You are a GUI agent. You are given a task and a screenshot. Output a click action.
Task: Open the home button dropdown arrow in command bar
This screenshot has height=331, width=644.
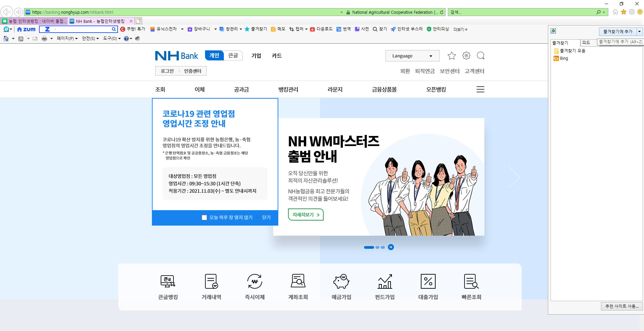pyautogui.click(x=13, y=39)
